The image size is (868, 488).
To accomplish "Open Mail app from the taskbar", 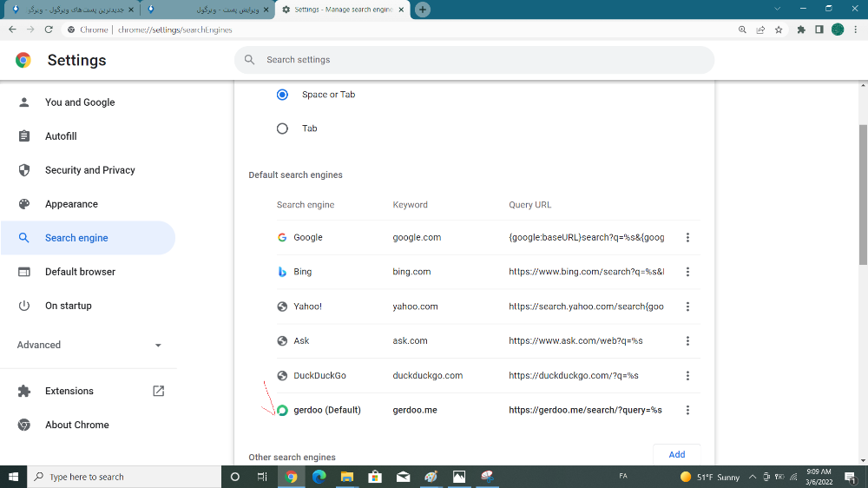I will pyautogui.click(x=403, y=477).
